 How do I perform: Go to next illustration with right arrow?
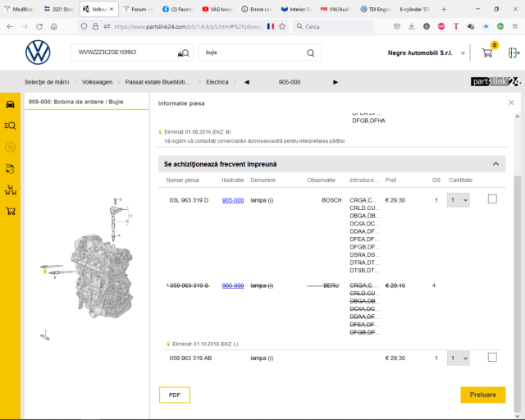pos(336,82)
